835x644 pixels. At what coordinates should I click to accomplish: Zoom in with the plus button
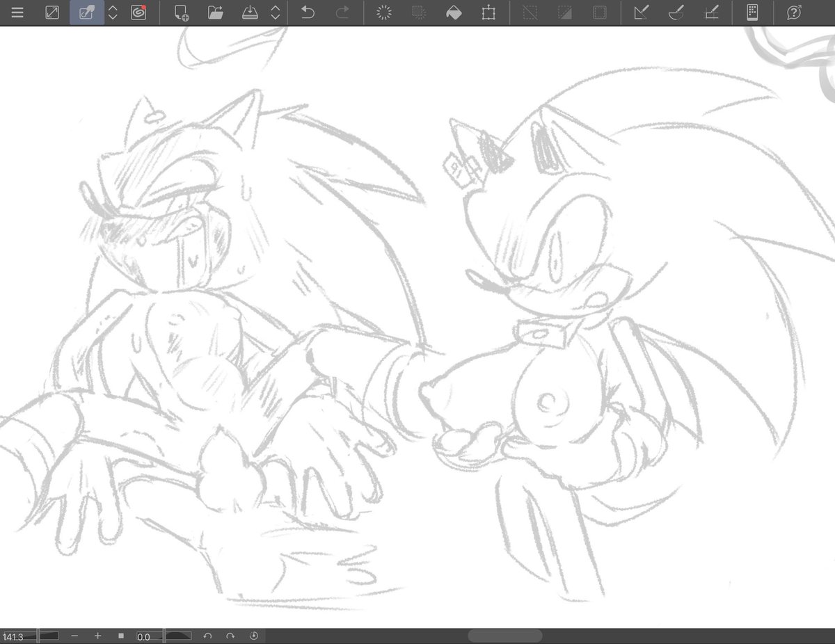coord(98,636)
